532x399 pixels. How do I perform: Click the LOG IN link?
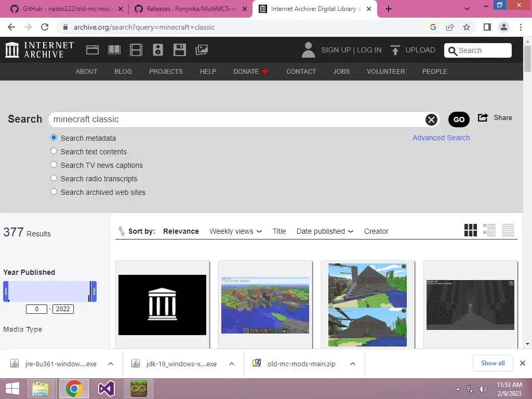point(369,50)
